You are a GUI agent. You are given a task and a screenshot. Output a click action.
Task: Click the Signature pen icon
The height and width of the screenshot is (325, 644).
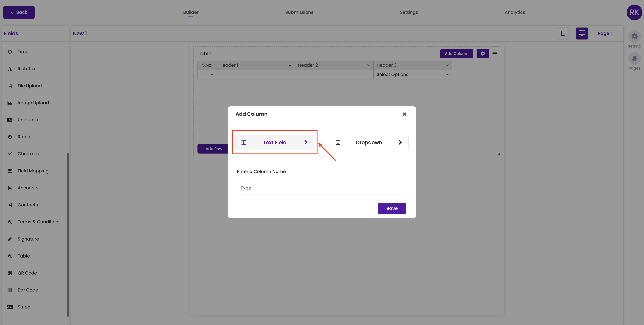10,239
